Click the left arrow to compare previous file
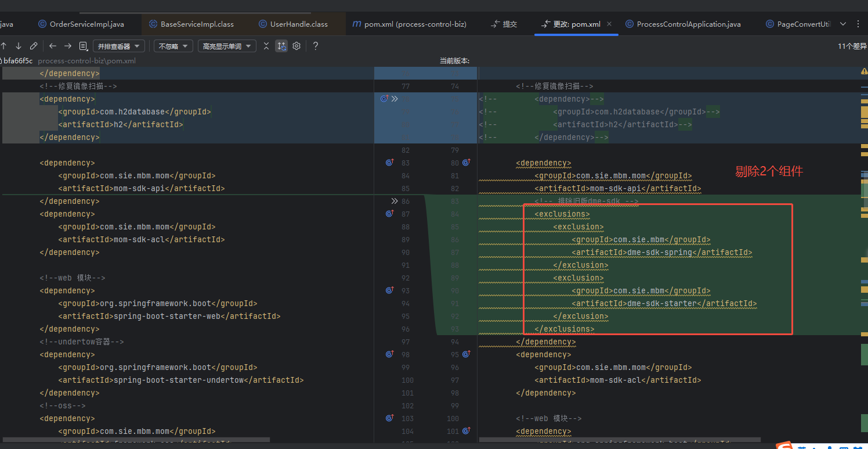Viewport: 868px width, 449px height. point(53,46)
